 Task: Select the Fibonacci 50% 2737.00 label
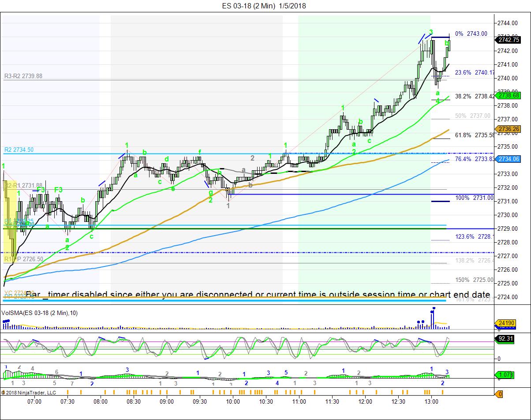pos(472,116)
